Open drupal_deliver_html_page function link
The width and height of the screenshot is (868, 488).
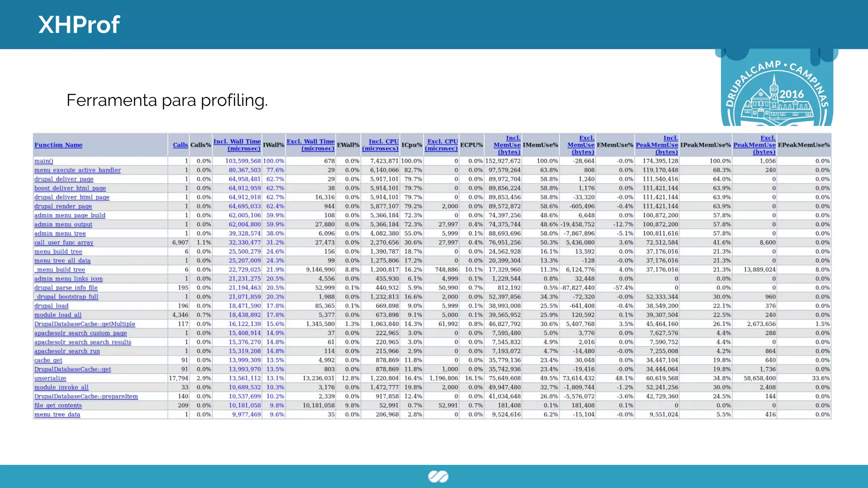coord(72,197)
